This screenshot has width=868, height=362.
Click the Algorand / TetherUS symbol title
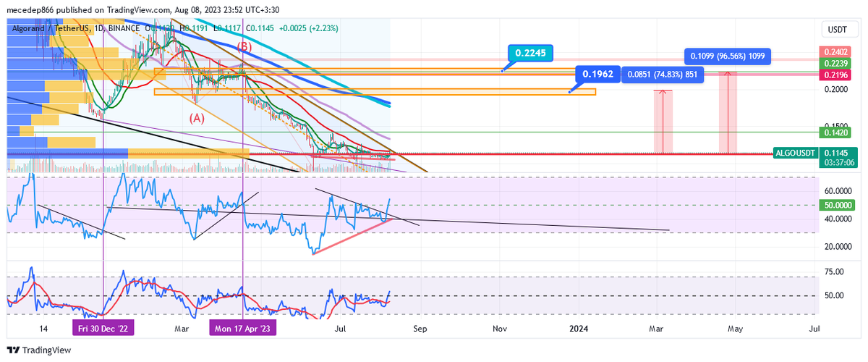pos(51,28)
